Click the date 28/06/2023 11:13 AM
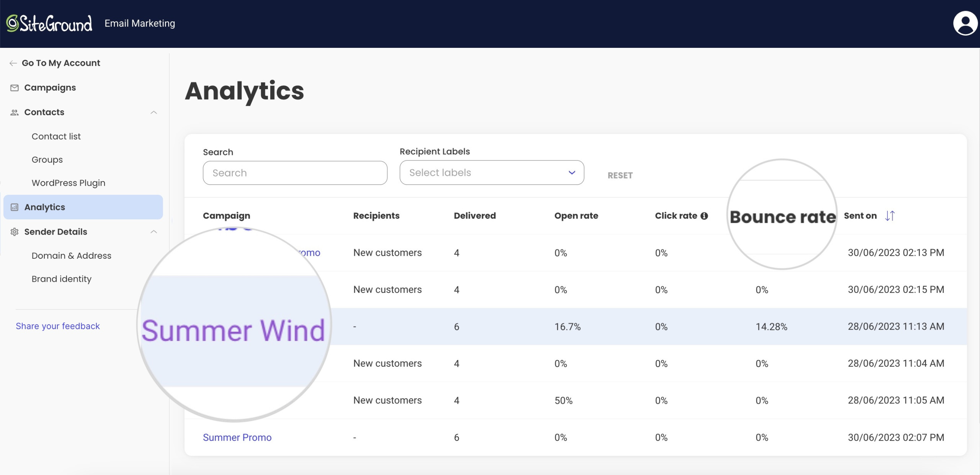Image resolution: width=980 pixels, height=475 pixels. click(896, 326)
